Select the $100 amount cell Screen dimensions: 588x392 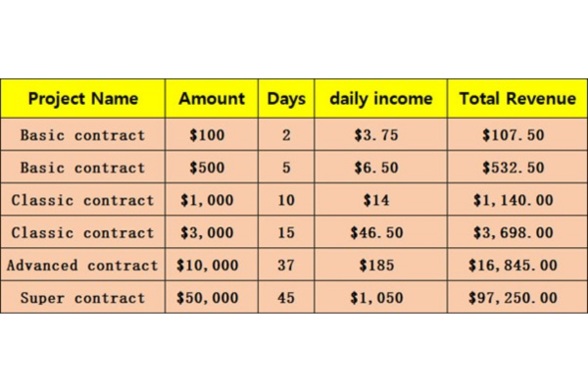(x=212, y=134)
